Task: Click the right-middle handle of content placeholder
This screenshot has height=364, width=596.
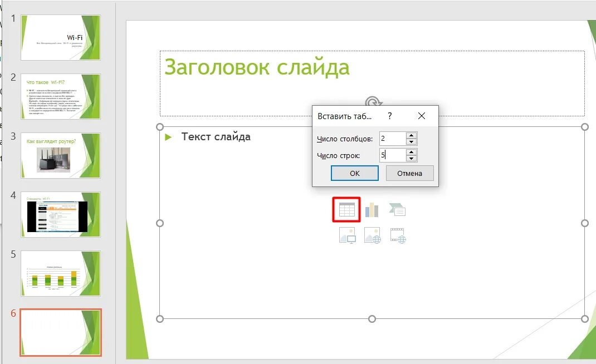Action: [585, 223]
